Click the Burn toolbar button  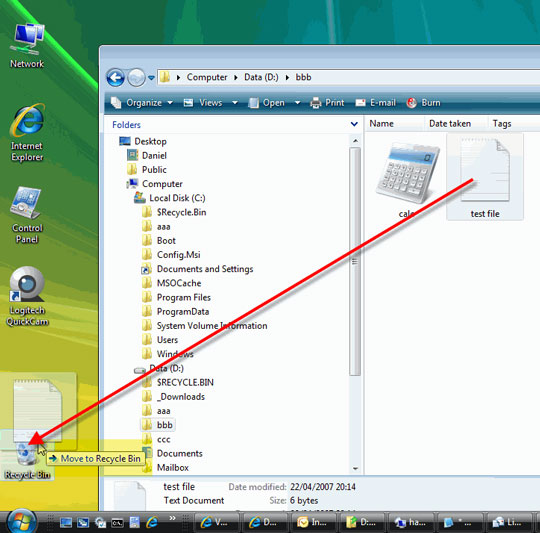423,103
